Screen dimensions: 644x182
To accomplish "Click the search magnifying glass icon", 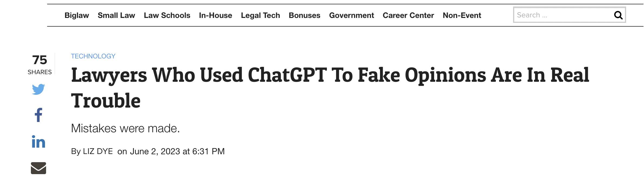I will (x=618, y=15).
